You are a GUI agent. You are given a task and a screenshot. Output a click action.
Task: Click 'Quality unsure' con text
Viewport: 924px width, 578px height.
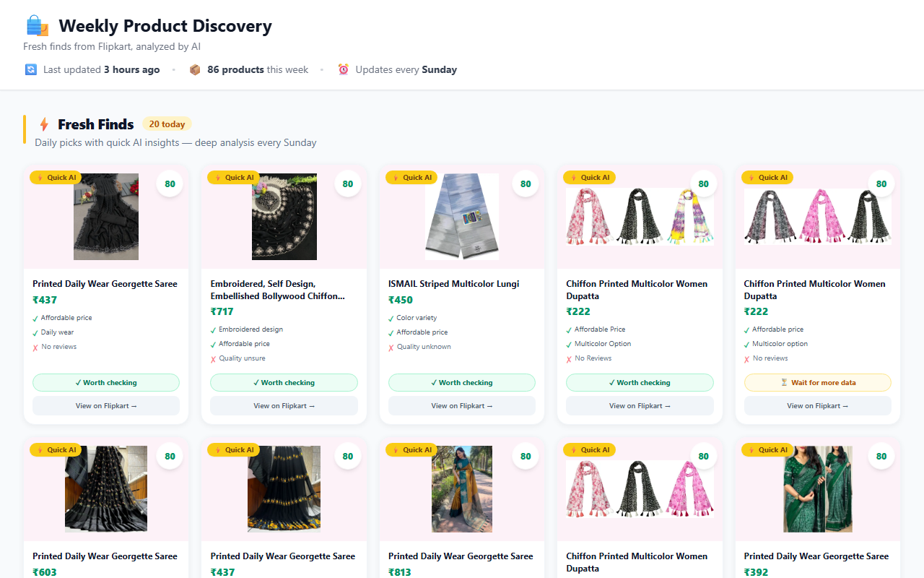pyautogui.click(x=242, y=358)
